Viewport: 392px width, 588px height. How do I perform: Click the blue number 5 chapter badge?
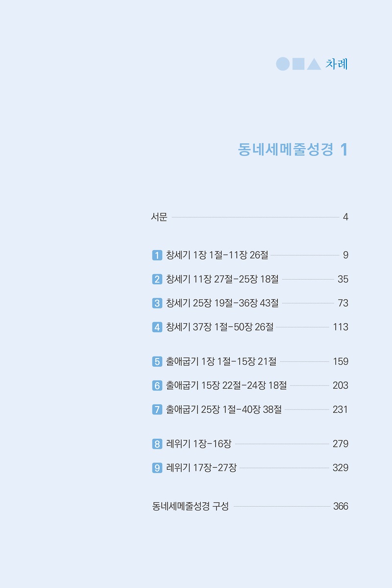pos(157,361)
